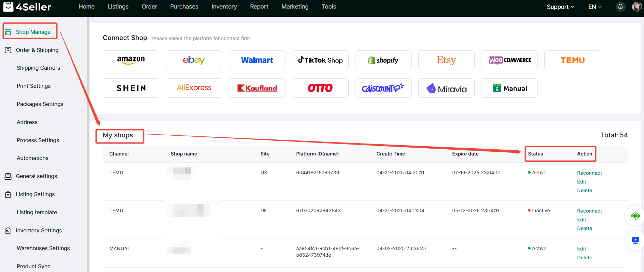Edit the TEMU DE shop
The height and width of the screenshot is (272, 644).
[x=582, y=220]
